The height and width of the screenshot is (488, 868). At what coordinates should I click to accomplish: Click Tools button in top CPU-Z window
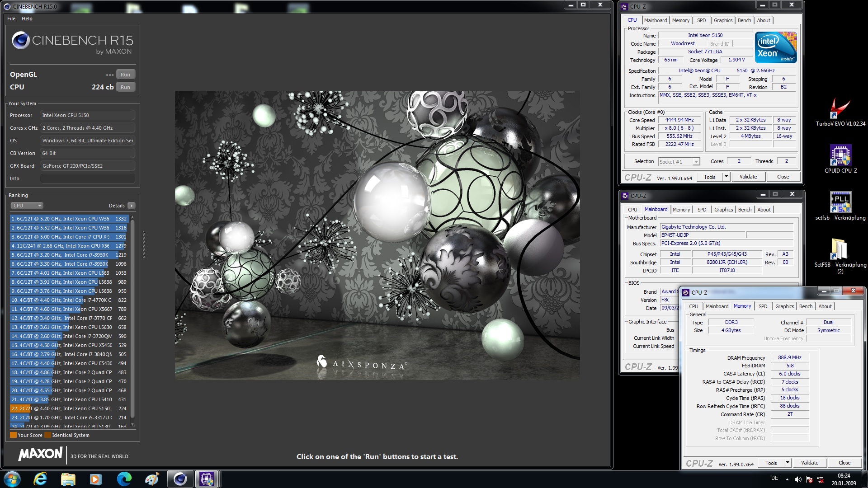(710, 177)
